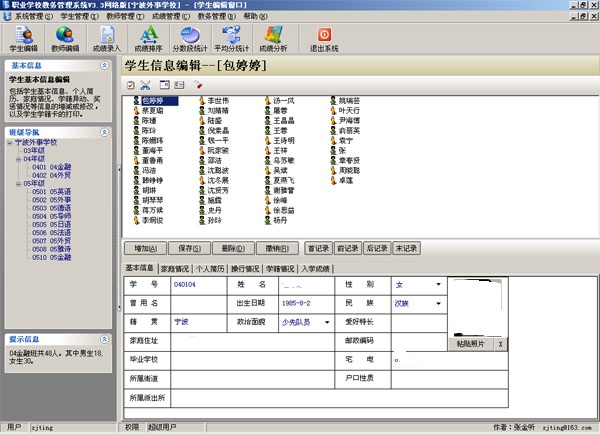600x435 pixels.
Task: Go to next record with 后记录
Action: 377,248
